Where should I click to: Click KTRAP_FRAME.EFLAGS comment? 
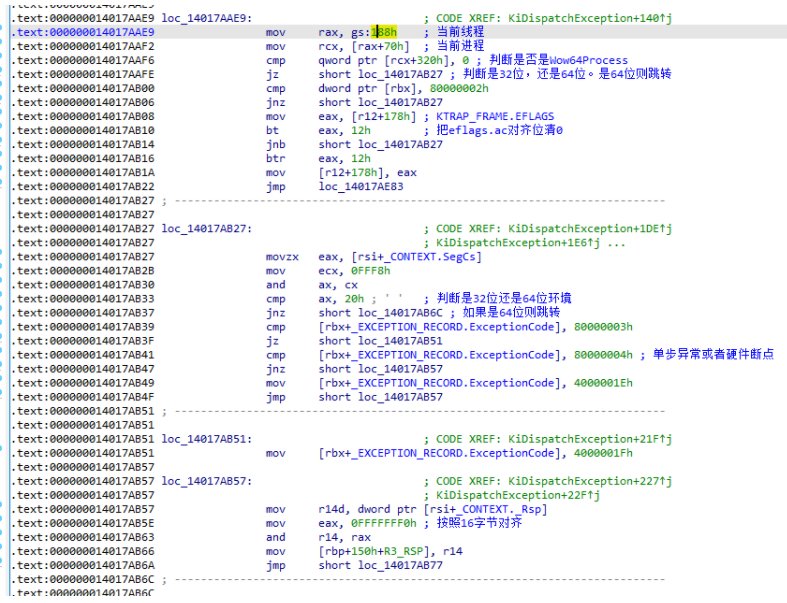pos(495,116)
